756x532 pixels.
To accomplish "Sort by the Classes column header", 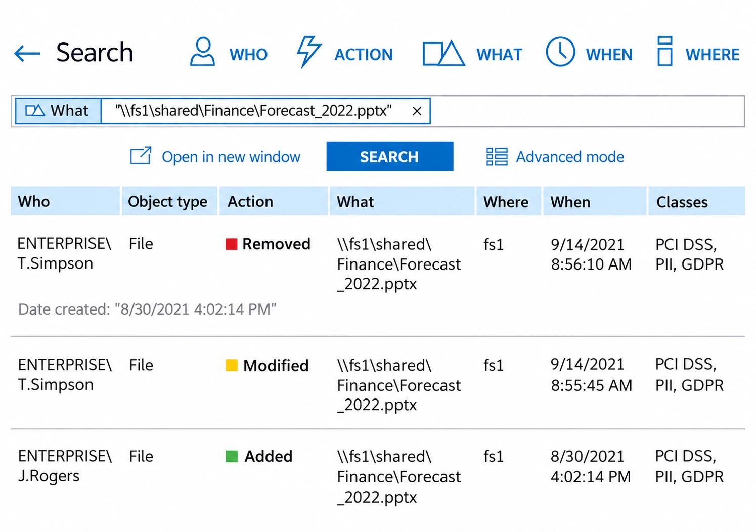I will (696, 201).
